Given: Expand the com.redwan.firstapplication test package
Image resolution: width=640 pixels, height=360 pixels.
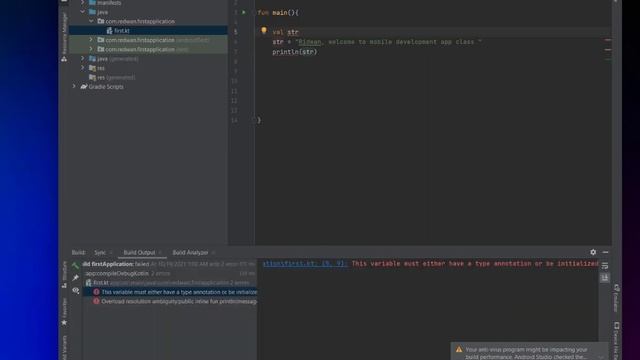Looking at the screenshot, I should click(91, 49).
